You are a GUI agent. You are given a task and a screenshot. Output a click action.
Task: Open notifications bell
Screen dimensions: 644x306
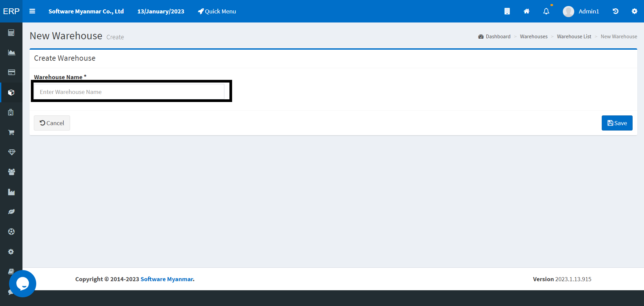546,11
